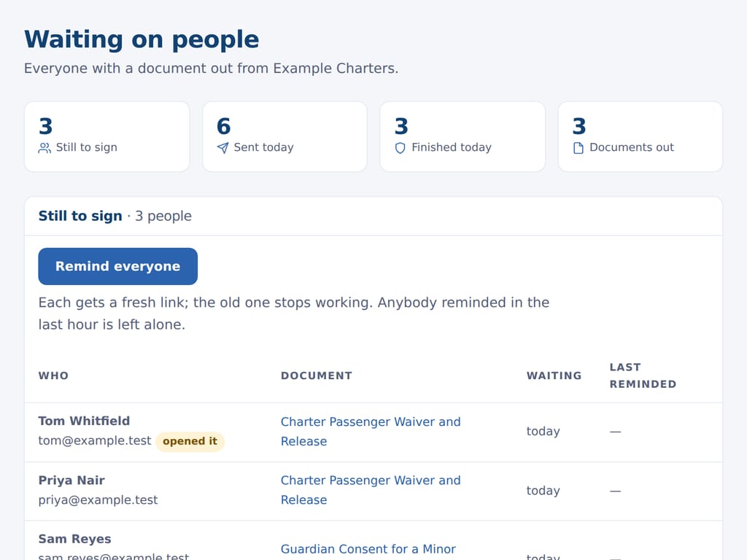Select the email priya@example.test
747x560 pixels.
click(x=98, y=500)
